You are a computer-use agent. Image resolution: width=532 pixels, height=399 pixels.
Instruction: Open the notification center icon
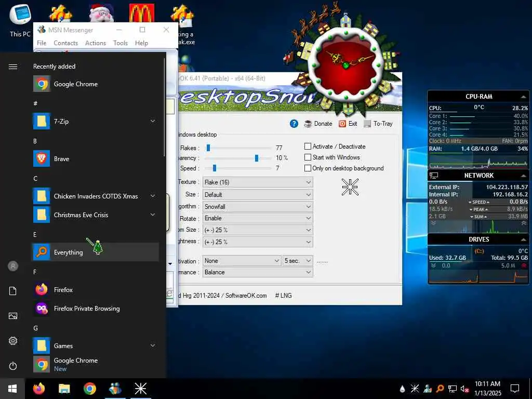pyautogui.click(x=515, y=389)
